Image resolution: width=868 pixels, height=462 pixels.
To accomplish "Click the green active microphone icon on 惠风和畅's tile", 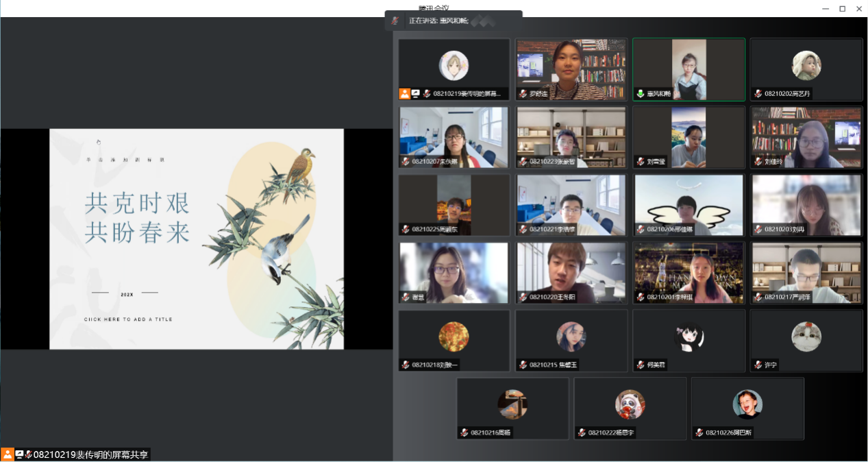I will coord(641,94).
